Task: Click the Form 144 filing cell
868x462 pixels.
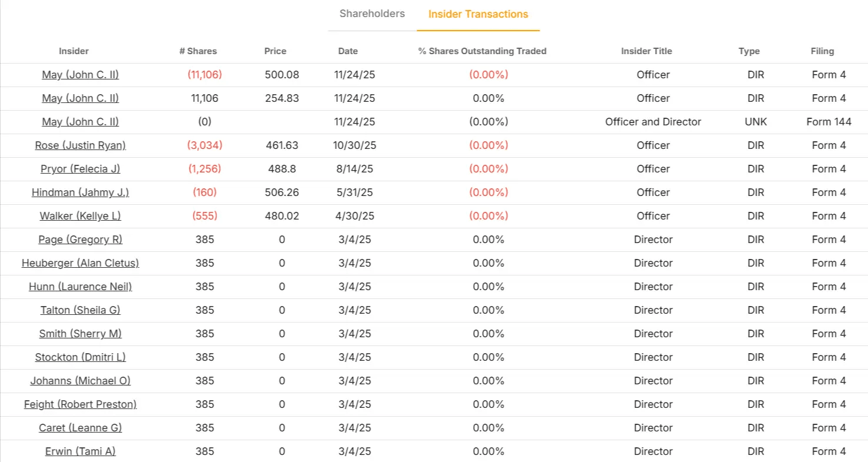Action: [829, 122]
